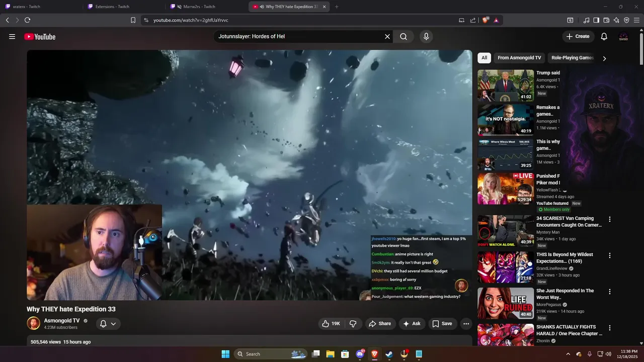Click the Create button

click(578, 36)
